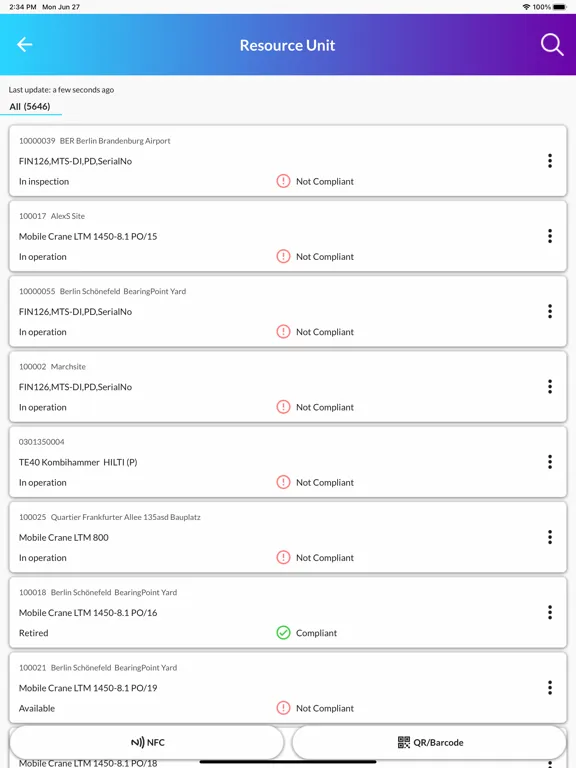Viewport: 576px width, 768px height.
Task: Open three-dot menu for unit 100002 Marchsite
Action: pos(550,386)
